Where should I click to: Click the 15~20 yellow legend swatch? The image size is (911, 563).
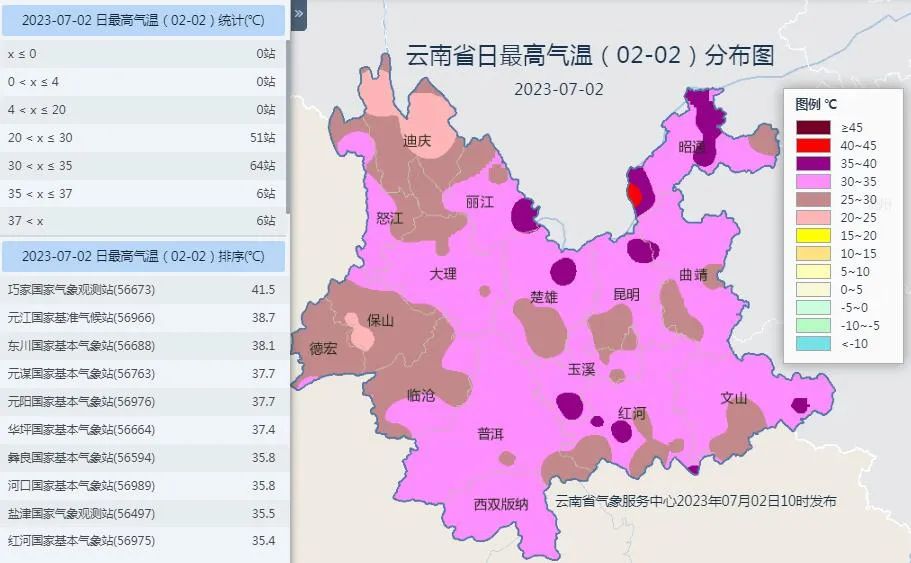pos(813,236)
